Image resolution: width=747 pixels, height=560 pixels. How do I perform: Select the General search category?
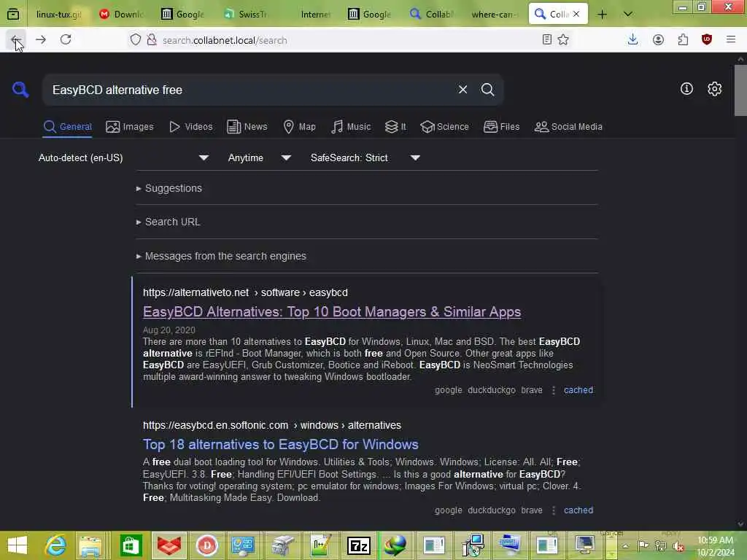(67, 127)
